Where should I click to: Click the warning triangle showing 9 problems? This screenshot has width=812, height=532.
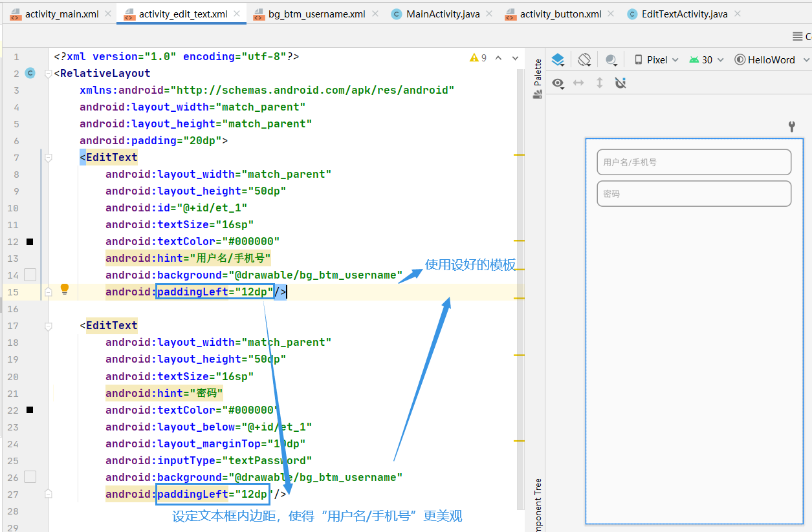478,58
